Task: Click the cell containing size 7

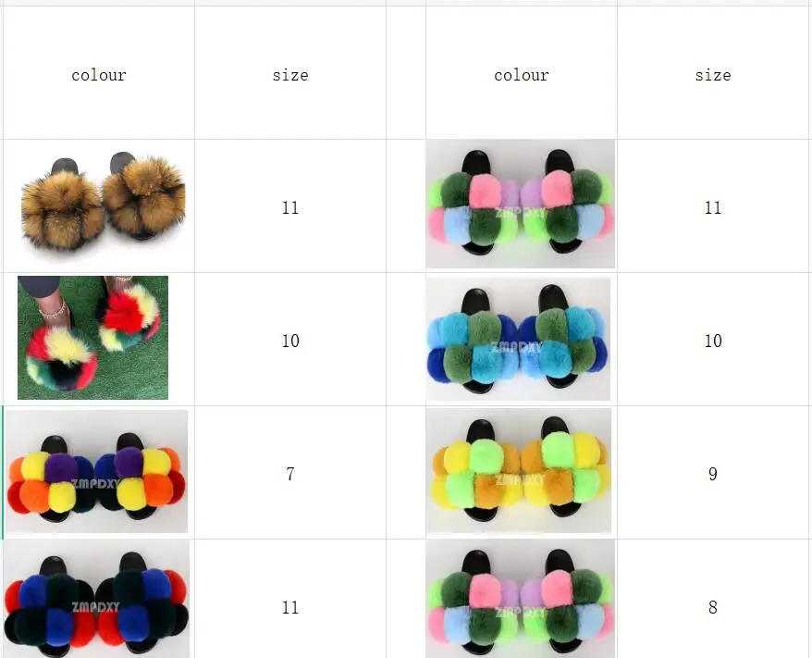Action: [x=290, y=473]
